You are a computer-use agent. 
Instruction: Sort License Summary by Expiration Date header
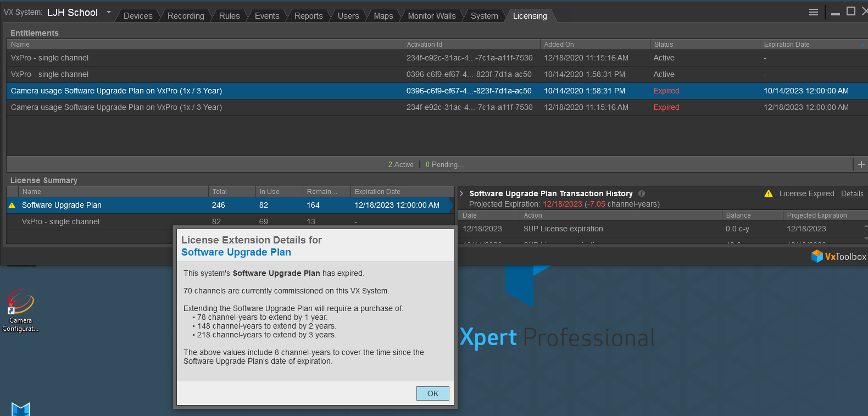402,192
